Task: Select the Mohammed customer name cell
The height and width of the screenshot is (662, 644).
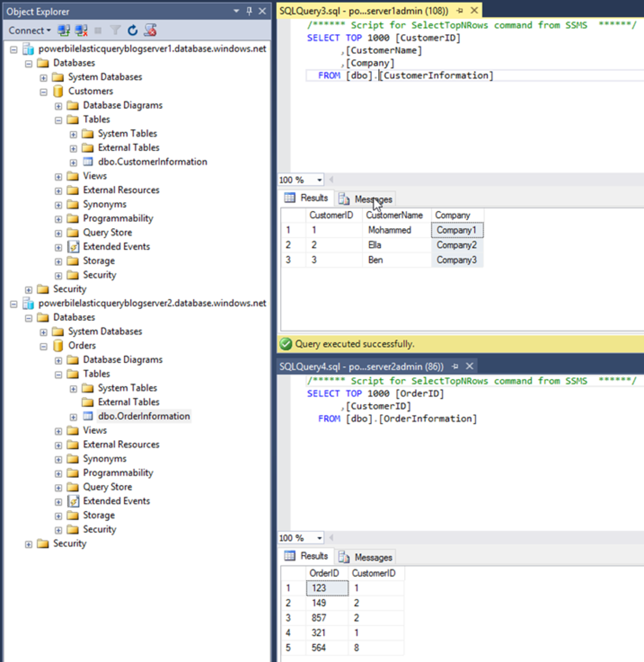Action: click(396, 230)
